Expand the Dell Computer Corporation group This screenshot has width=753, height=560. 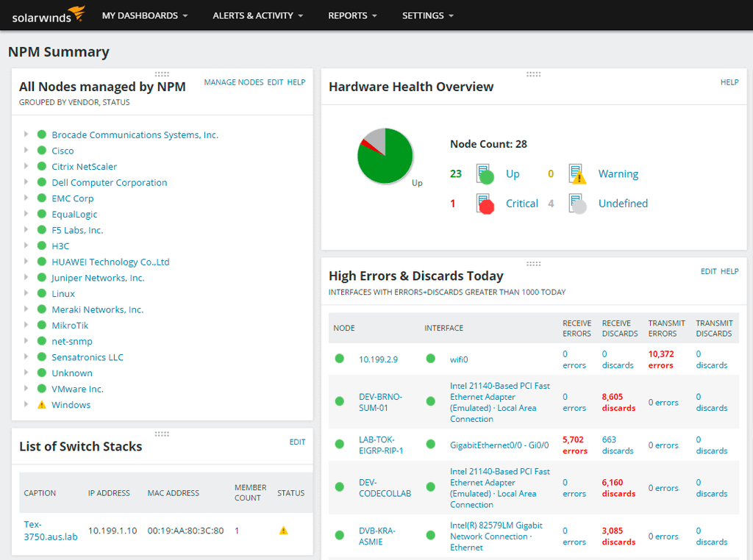point(26,182)
